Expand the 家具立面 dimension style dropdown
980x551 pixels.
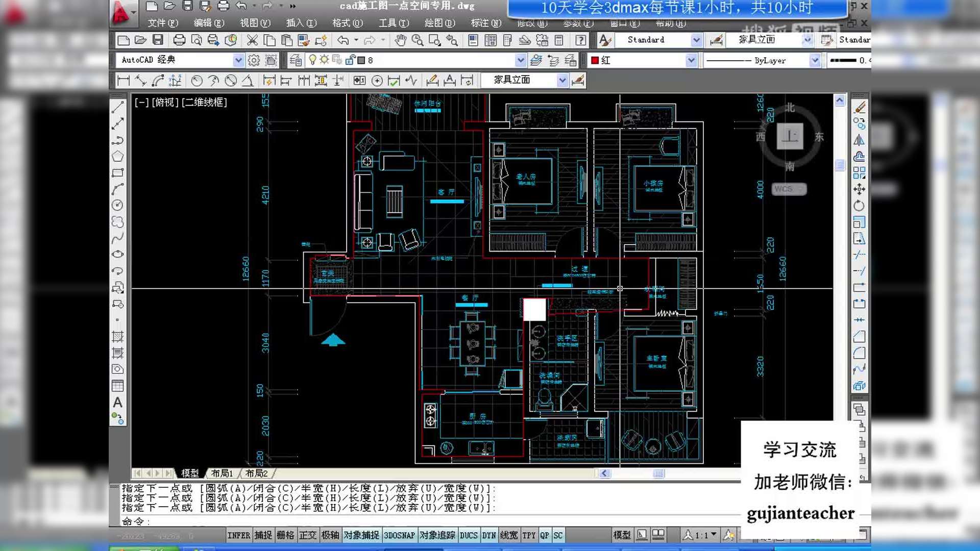point(562,80)
